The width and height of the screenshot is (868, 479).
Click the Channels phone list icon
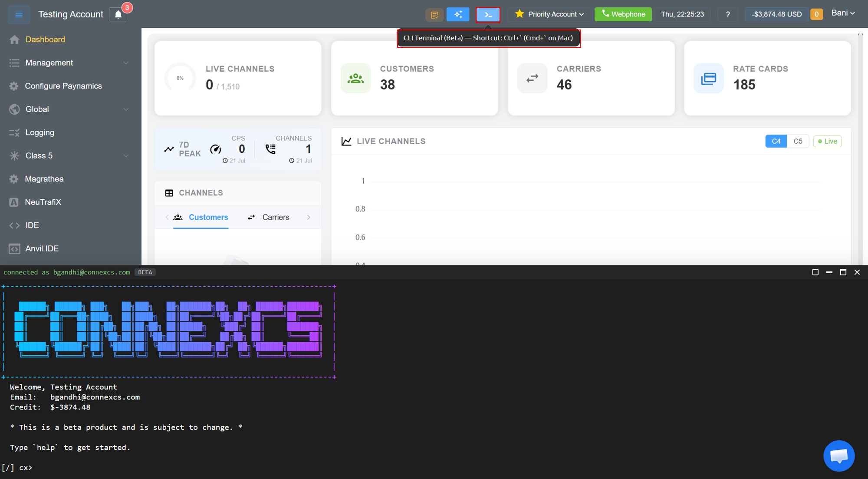coord(270,149)
